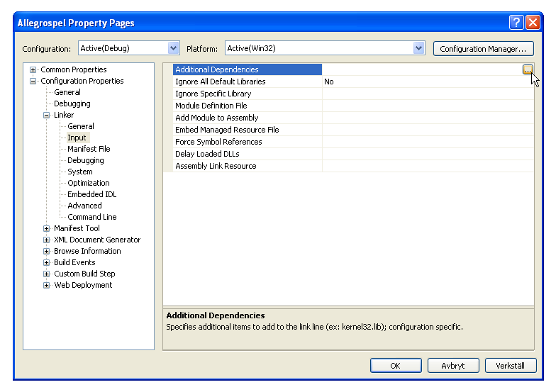The image size is (556, 392).
Task: Select the Web Deployment tree item
Action: tap(83, 285)
